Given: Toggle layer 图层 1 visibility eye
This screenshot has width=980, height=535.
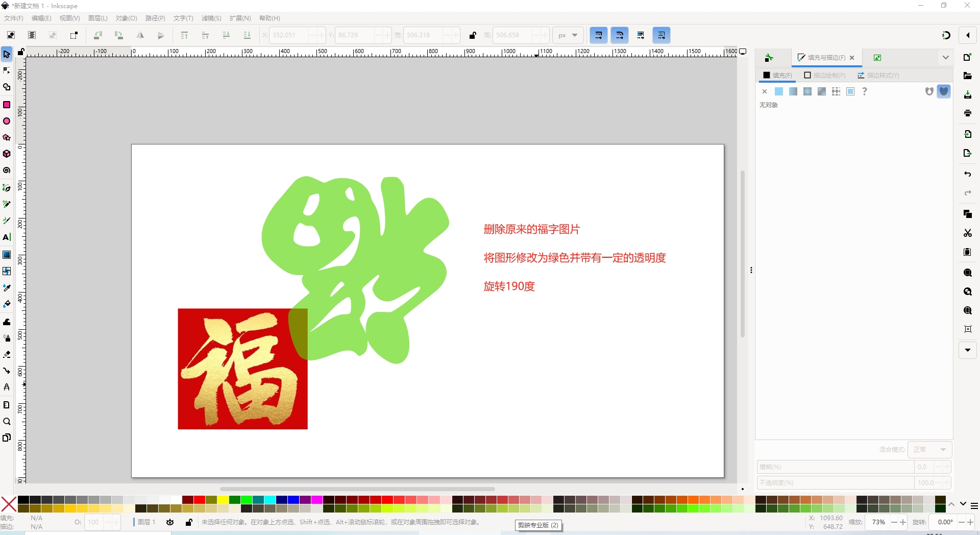Looking at the screenshot, I should point(170,522).
